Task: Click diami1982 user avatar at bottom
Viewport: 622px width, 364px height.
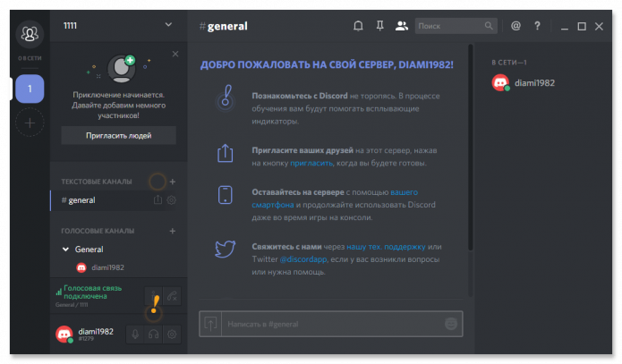Action: (x=64, y=334)
